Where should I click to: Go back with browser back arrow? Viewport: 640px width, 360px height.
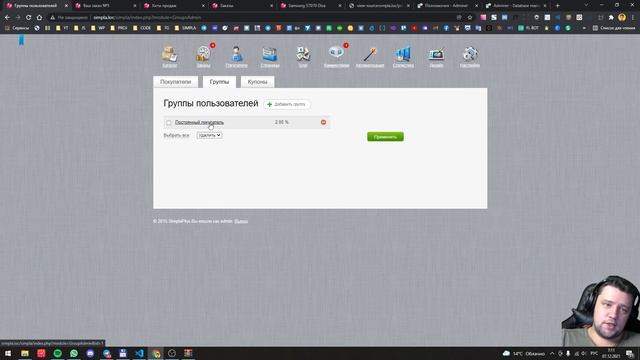coord(7,18)
